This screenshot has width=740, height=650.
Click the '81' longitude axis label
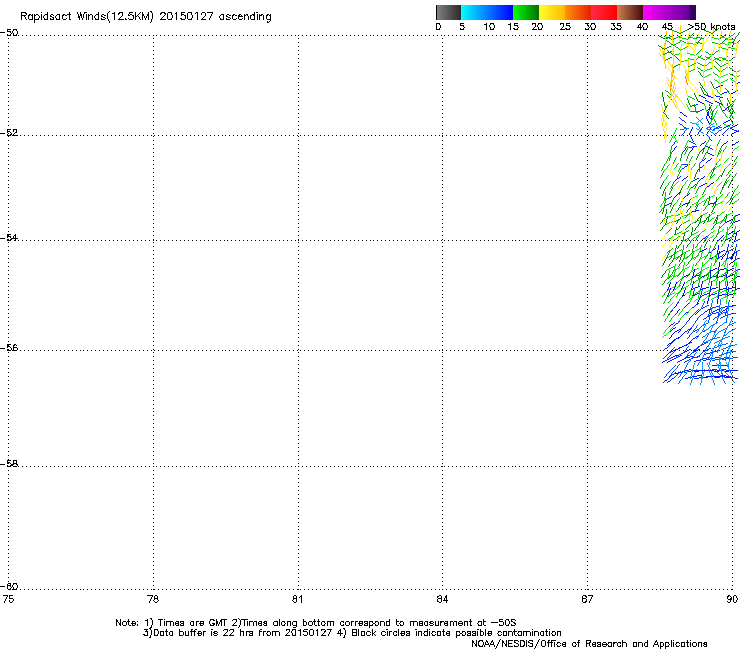click(297, 599)
